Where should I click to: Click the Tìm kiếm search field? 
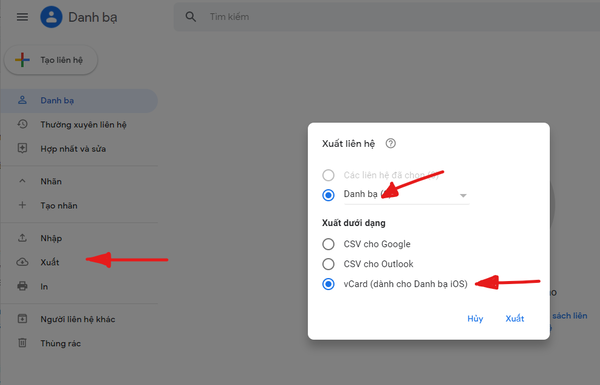click(386, 17)
